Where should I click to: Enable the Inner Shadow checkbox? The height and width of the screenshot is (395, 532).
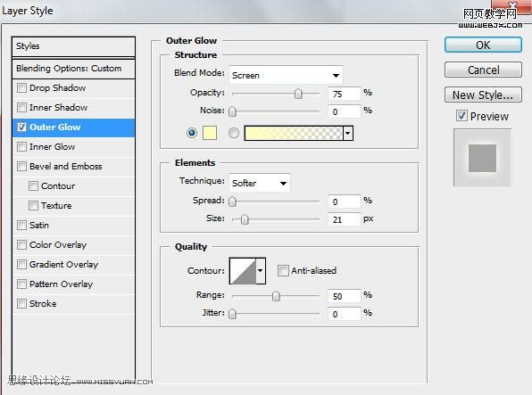click(21, 108)
